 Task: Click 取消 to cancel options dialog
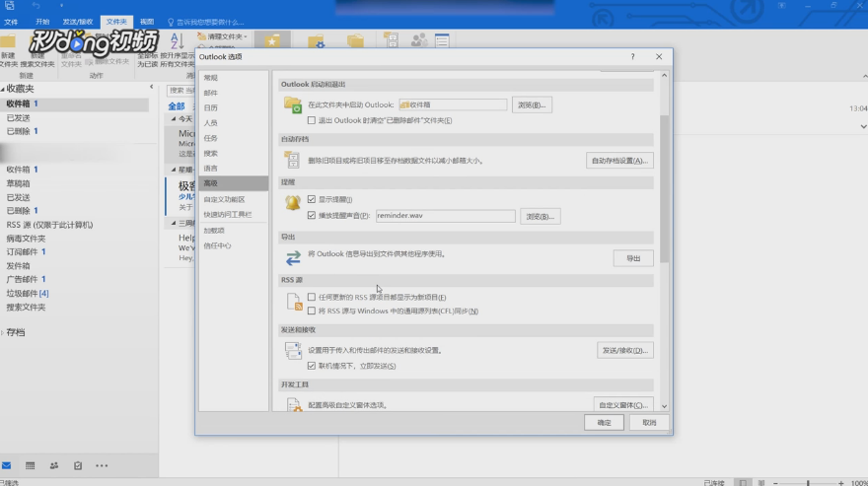[649, 422]
